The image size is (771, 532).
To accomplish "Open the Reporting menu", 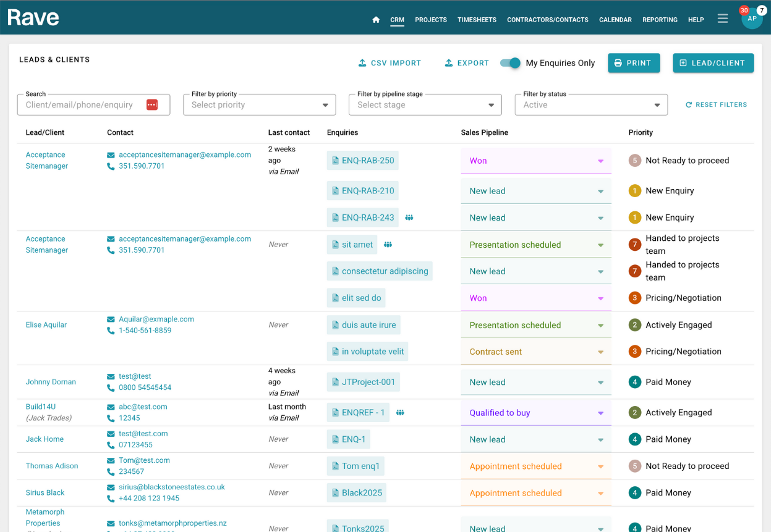I will coord(660,20).
